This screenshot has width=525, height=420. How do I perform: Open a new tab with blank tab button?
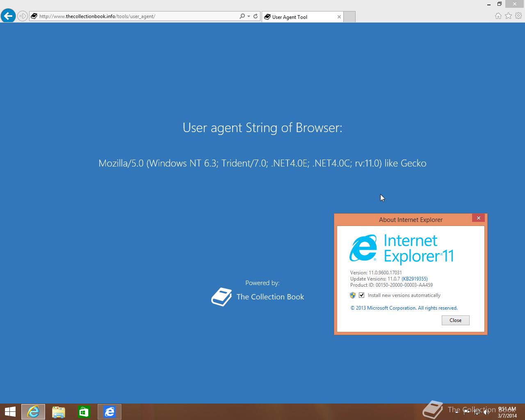[349, 17]
